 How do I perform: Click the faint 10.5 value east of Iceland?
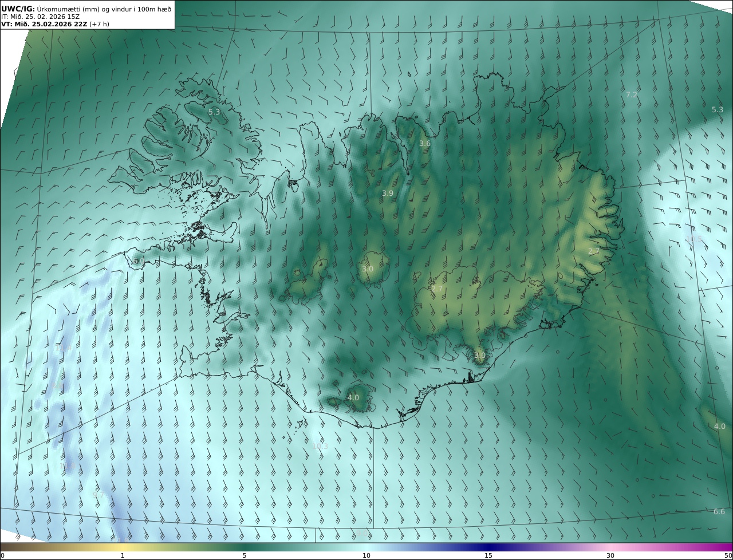click(x=694, y=239)
